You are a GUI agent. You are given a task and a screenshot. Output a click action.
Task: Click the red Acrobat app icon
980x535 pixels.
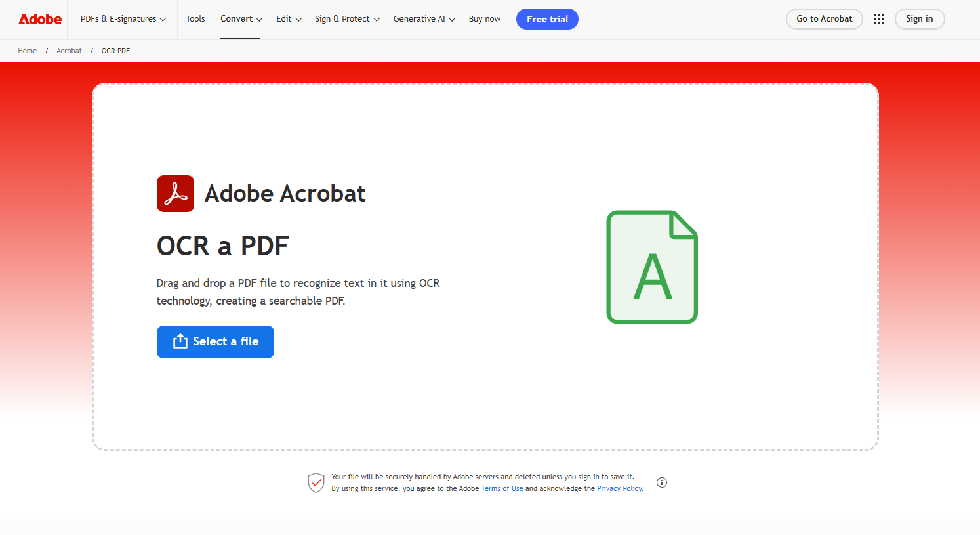point(175,194)
